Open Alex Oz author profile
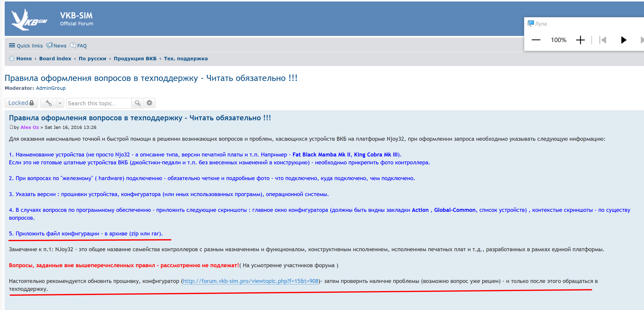This screenshot has height=310, width=644. click(29, 127)
